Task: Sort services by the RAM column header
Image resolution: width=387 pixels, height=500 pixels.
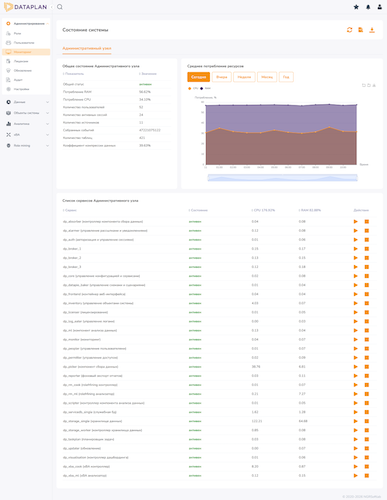Action: tap(310, 210)
